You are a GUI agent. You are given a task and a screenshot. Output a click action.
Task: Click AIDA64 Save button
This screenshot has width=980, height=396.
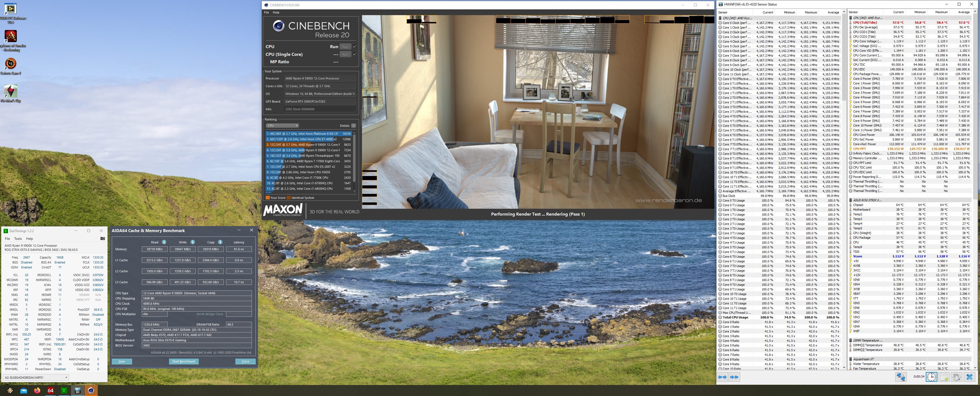(x=122, y=361)
